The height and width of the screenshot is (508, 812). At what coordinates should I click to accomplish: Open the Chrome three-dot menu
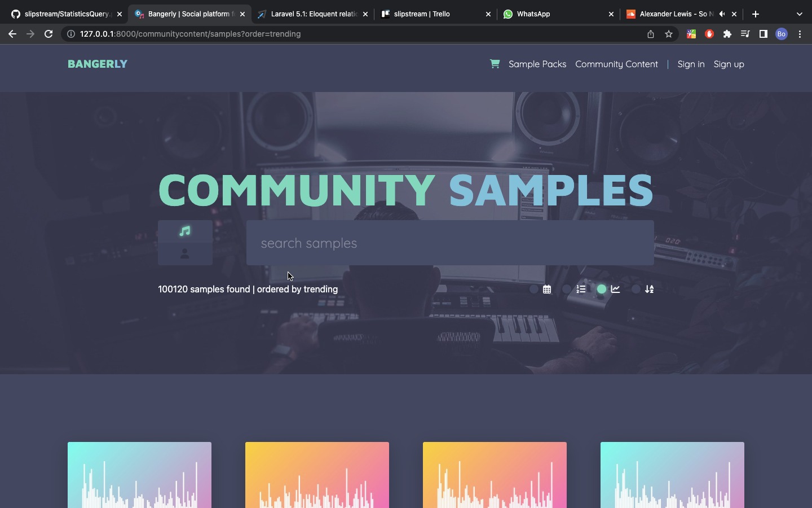800,34
